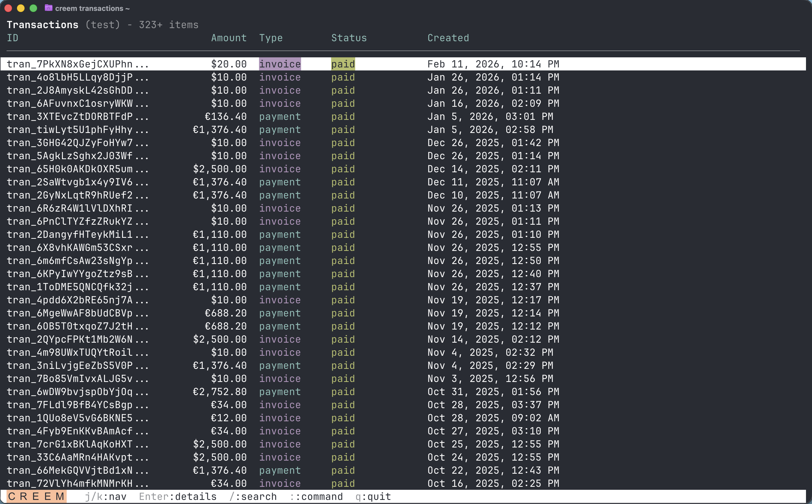Click the ID column header
The width and height of the screenshot is (812, 504).
tap(13, 38)
